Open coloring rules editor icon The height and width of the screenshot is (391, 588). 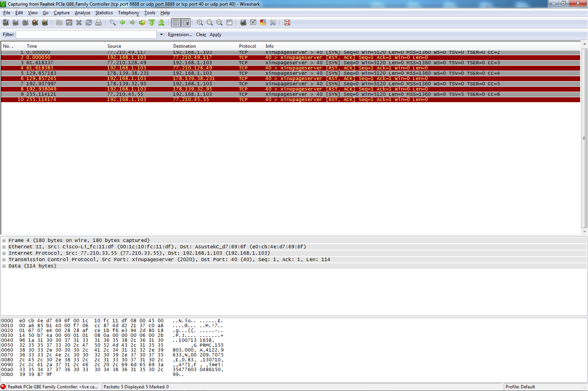(263, 23)
